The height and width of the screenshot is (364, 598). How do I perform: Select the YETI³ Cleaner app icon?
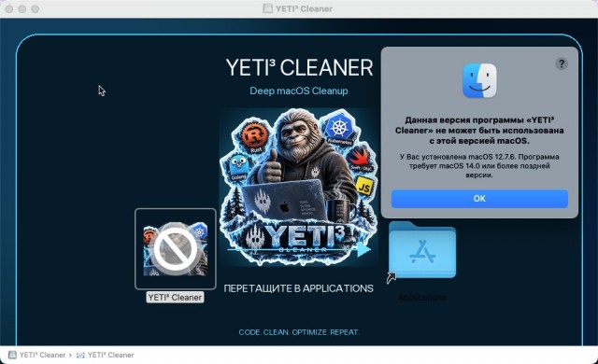[176, 249]
